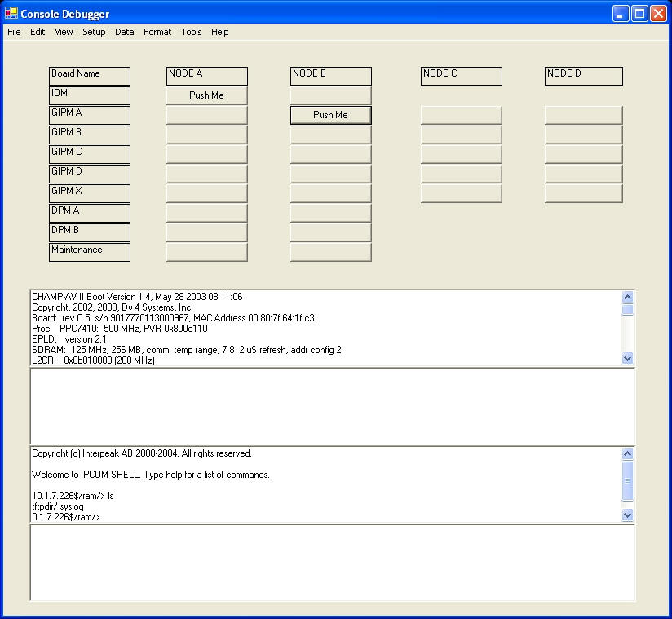Click the GIPM X board label field
672x619 pixels.
(x=90, y=194)
